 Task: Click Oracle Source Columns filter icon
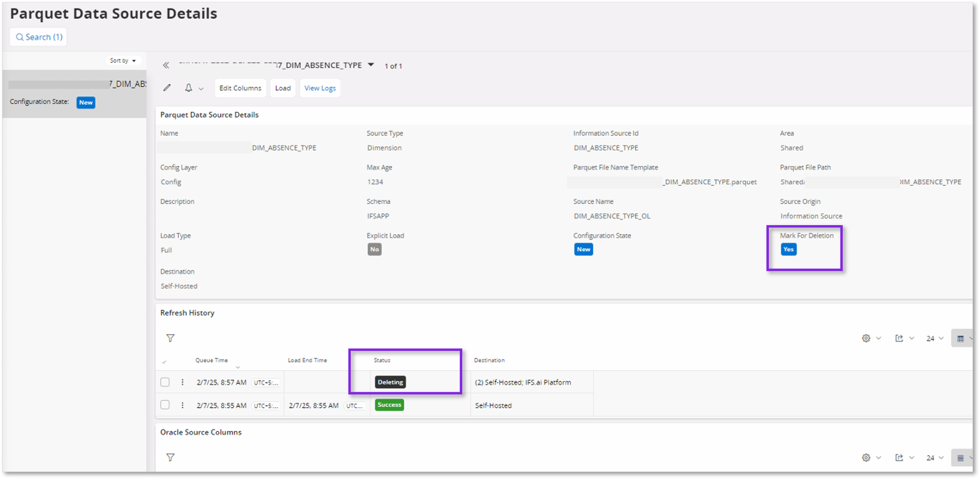click(x=170, y=457)
